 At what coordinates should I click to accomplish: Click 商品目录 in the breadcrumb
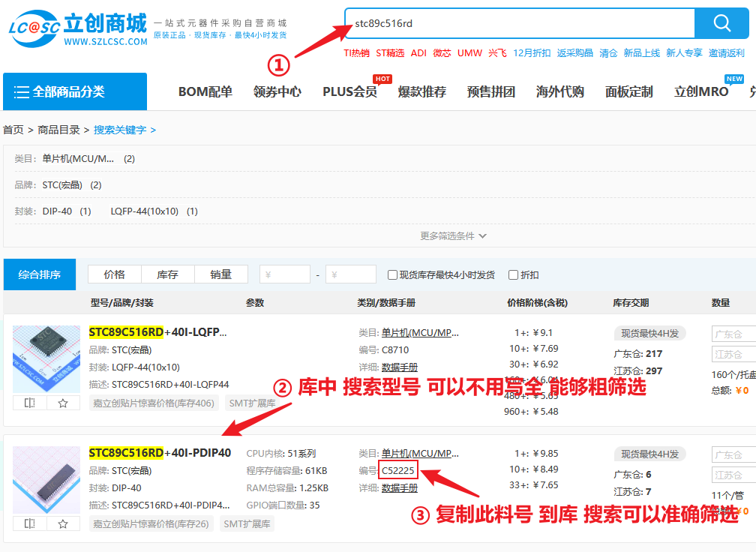tap(58, 130)
